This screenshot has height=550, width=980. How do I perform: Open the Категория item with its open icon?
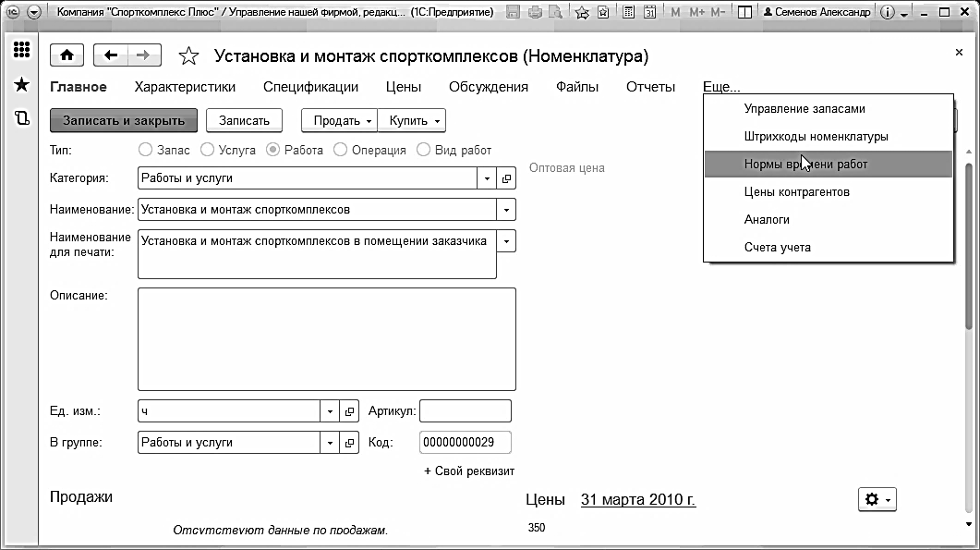click(x=506, y=178)
